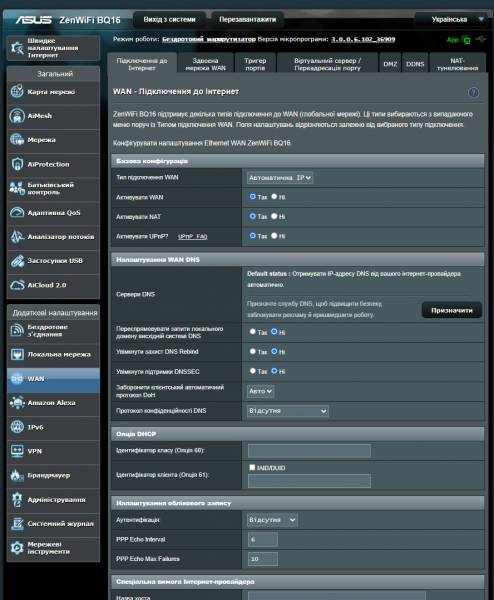Switch to the DMZ tab
Screen dimensions: 494x600
point(390,64)
